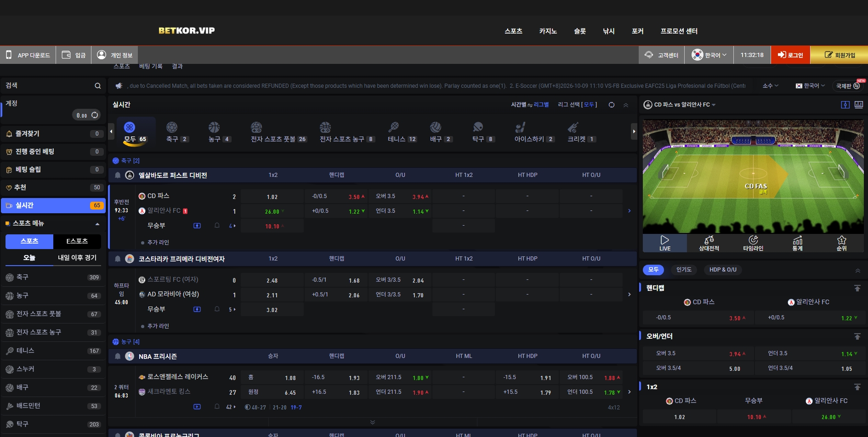
Task: Select the table tennis (탁구) sport icon
Action: (478, 127)
